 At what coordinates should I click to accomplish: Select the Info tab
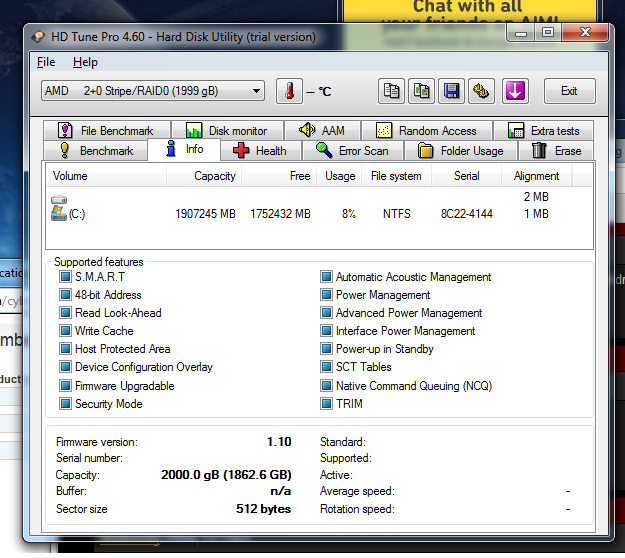[x=184, y=149]
